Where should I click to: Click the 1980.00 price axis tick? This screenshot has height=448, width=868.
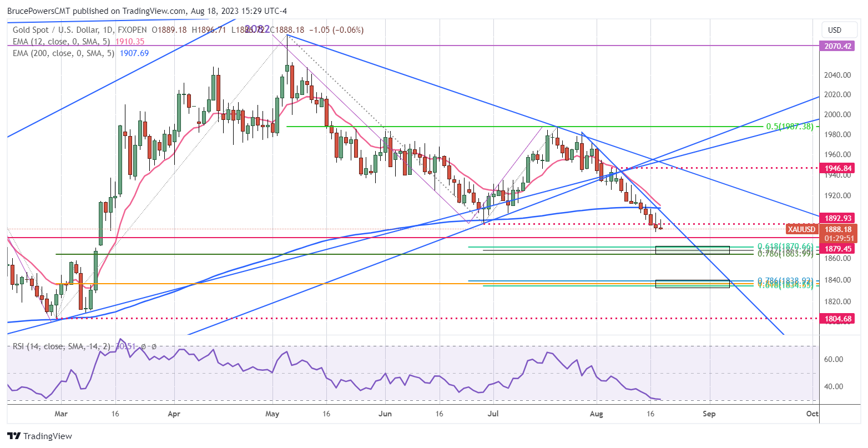[836, 134]
